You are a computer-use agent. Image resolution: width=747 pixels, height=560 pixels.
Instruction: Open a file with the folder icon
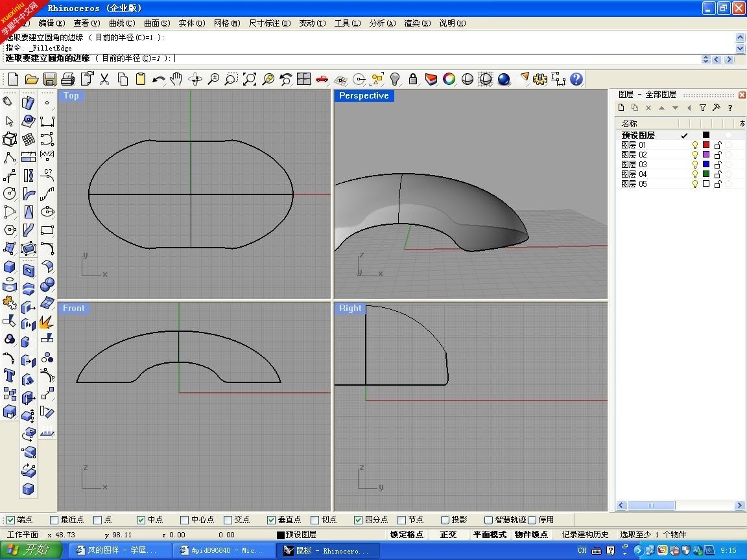coord(31,79)
